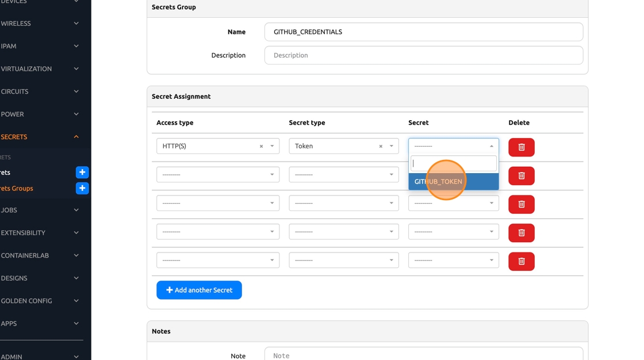
Task: Open the second row Access type dropdown
Action: 217,175
